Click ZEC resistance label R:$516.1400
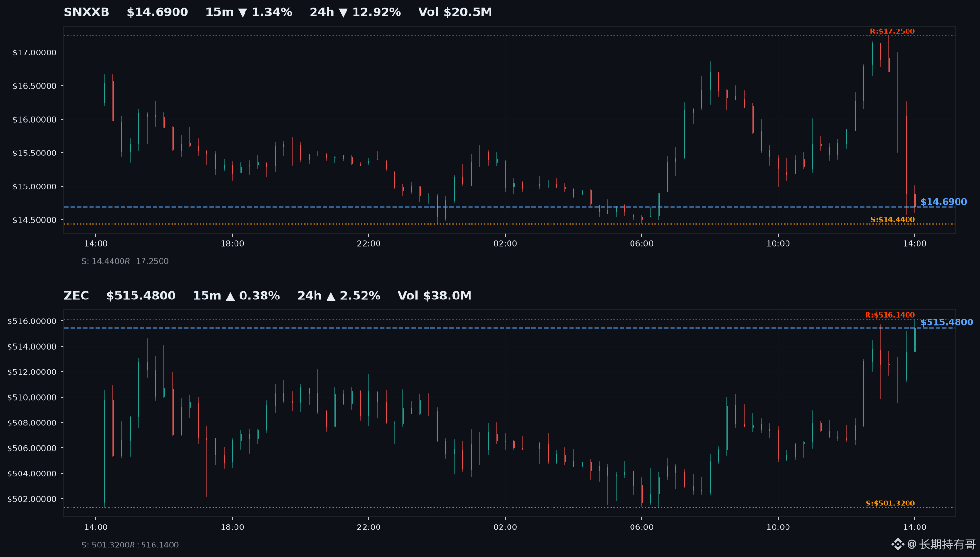Screen dimensions: 980x557 click(890, 315)
